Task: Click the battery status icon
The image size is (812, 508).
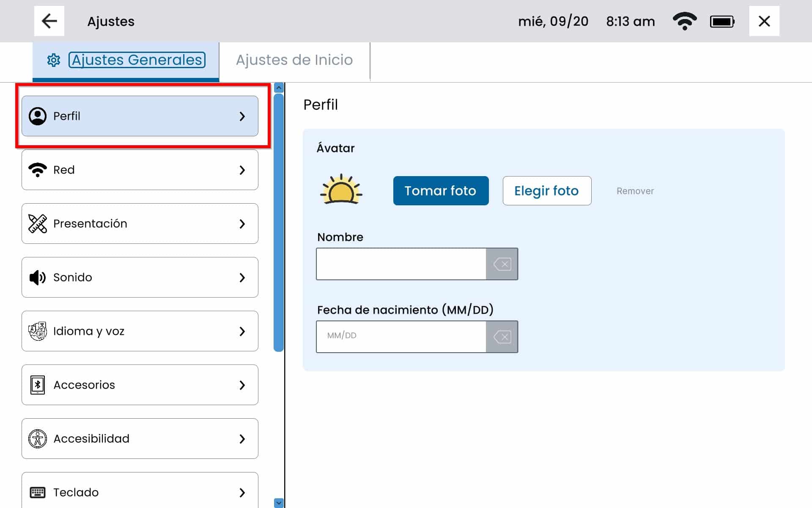Action: pyautogui.click(x=722, y=21)
